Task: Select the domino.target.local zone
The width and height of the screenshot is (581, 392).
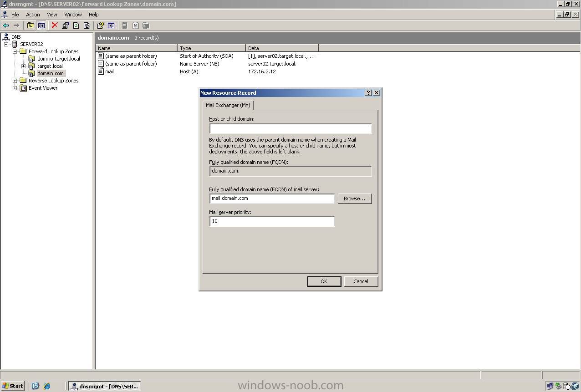Action: [59, 59]
